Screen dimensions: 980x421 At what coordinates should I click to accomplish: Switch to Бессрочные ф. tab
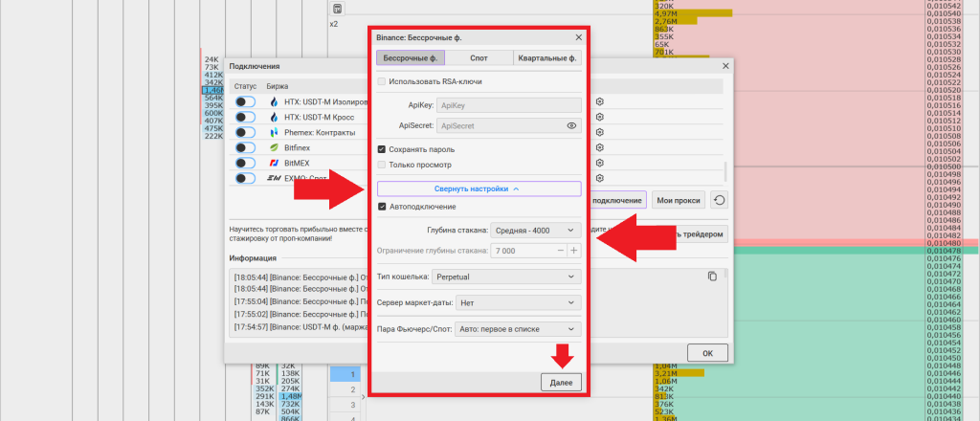[x=410, y=58]
